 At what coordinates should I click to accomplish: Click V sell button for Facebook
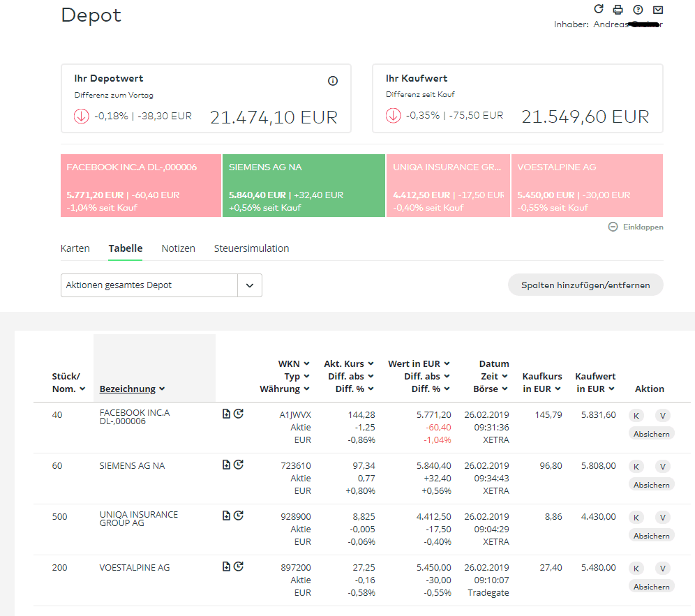(663, 416)
